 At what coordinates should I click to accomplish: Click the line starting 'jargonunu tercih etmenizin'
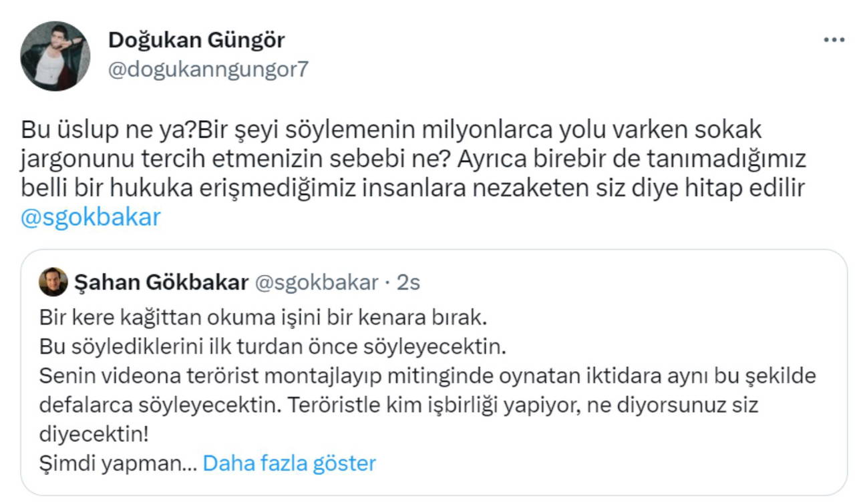[x=414, y=160]
